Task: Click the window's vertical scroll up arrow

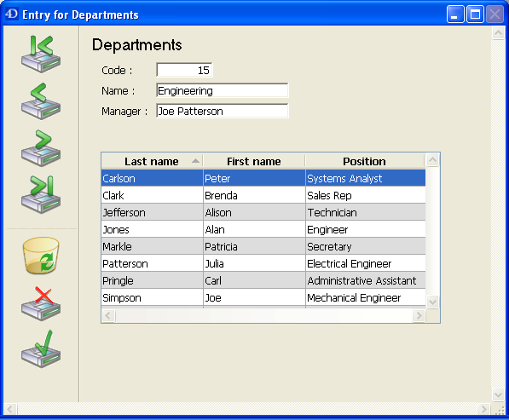Action: click(x=498, y=32)
